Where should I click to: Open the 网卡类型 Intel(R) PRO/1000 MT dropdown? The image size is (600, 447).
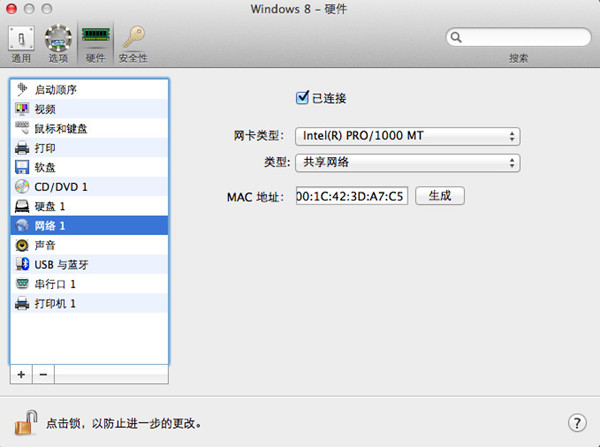(x=408, y=136)
